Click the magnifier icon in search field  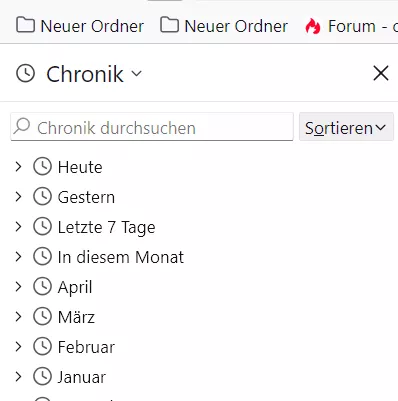(22, 126)
